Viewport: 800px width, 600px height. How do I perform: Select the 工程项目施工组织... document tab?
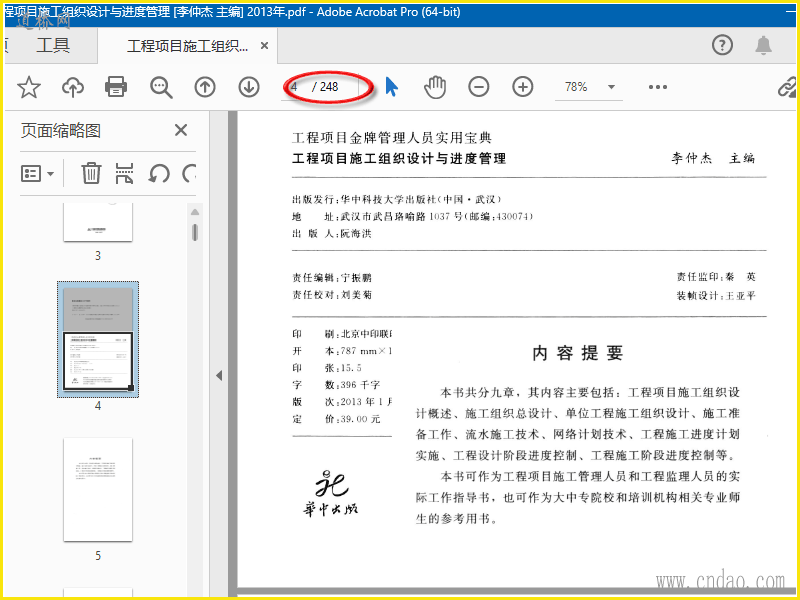tap(187, 46)
